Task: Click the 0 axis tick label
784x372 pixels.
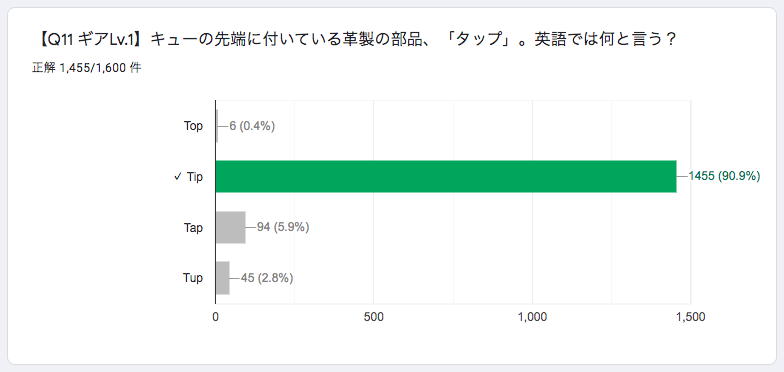Action: click(x=216, y=317)
